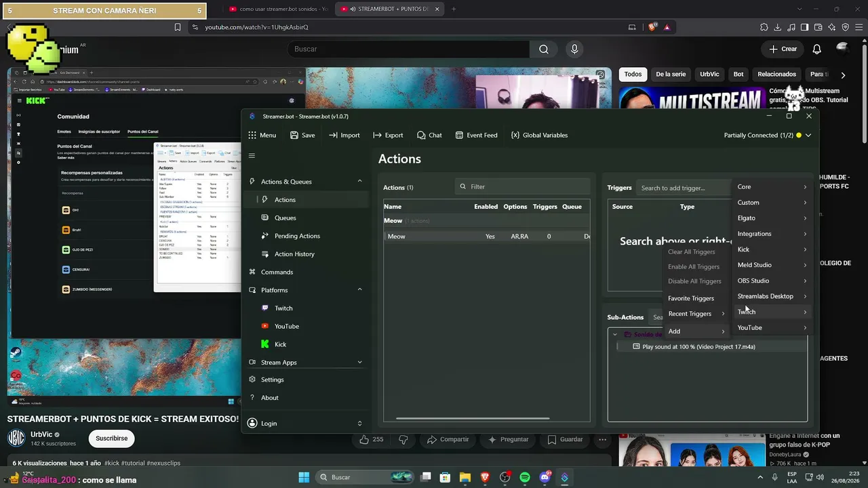The image size is (868, 488).
Task: Open the Streamer.bot Menu grid icon
Action: coord(252,135)
